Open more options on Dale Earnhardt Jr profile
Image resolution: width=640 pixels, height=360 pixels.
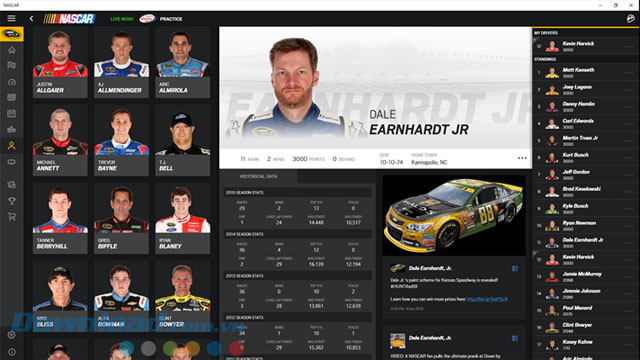click(522, 158)
